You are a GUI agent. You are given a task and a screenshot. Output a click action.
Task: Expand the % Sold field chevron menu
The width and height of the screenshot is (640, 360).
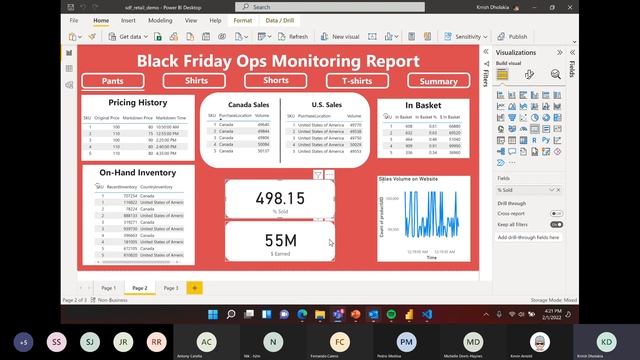551,190
